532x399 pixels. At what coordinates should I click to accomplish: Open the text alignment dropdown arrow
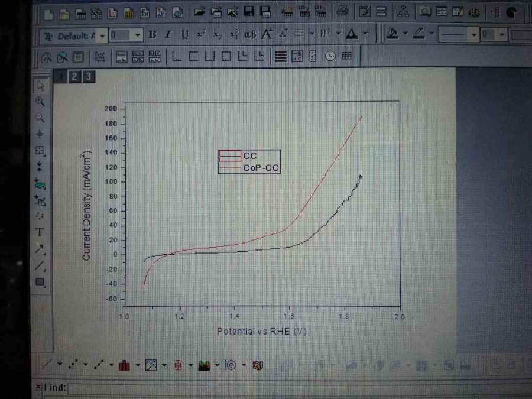312,34
